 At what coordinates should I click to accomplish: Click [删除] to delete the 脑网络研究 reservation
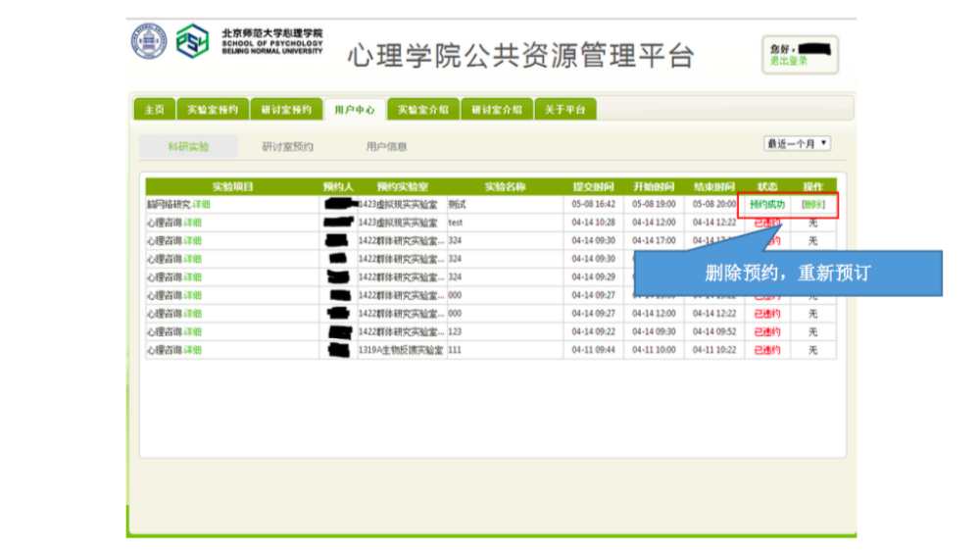point(812,205)
